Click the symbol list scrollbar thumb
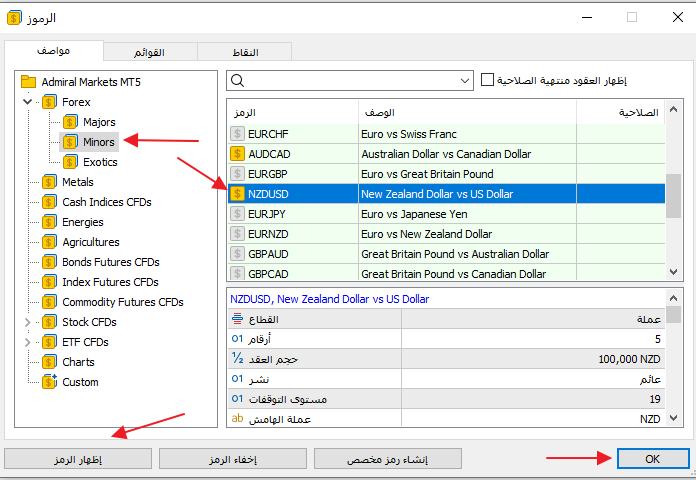The image size is (696, 480). pos(673,196)
